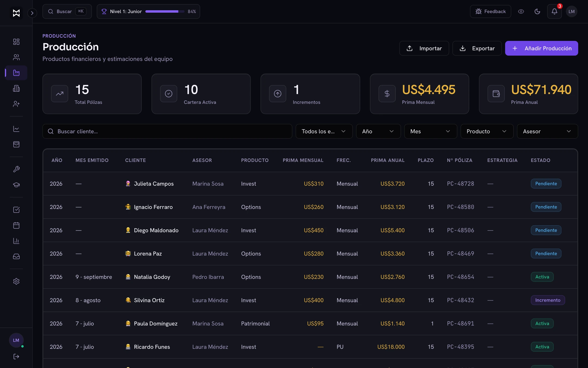Sort by the Cliente column header
This screenshot has width=588, height=368.
pyautogui.click(x=135, y=160)
